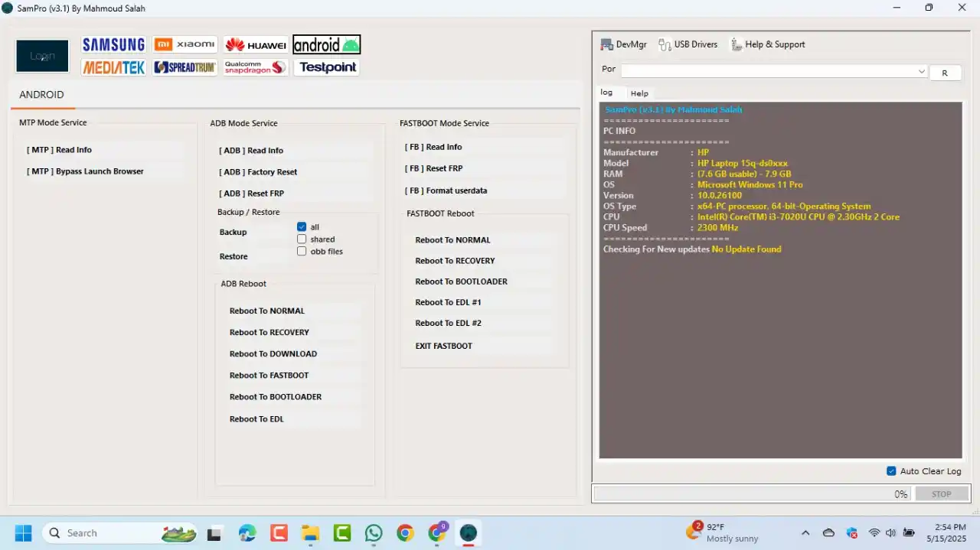This screenshot has width=980, height=550.
Task: Enable the 'shared' backup checkbox
Action: point(302,239)
